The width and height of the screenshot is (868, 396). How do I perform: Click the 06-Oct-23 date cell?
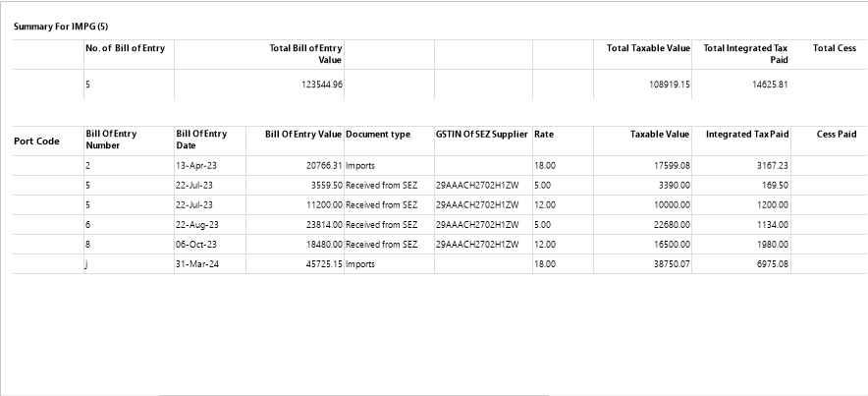pos(197,244)
